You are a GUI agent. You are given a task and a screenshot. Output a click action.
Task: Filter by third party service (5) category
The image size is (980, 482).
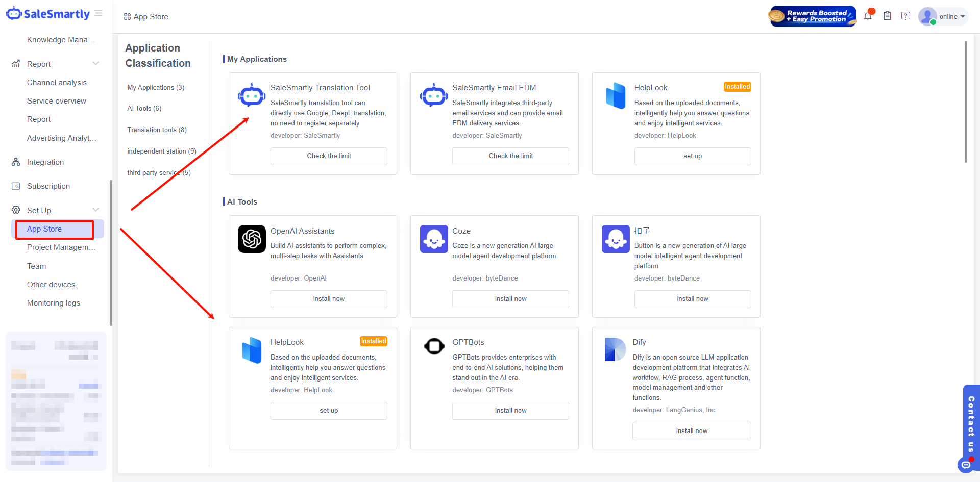point(159,172)
